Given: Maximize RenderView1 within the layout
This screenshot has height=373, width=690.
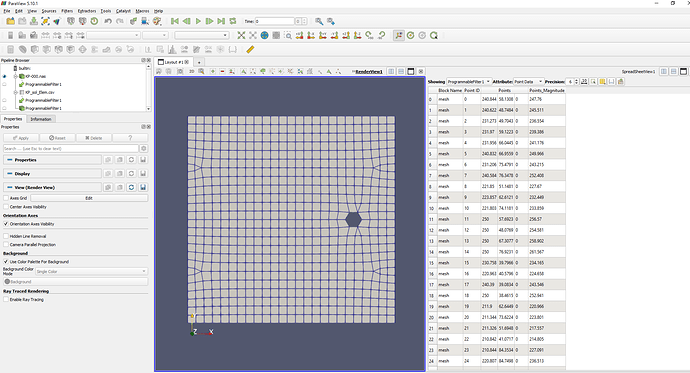Looking at the screenshot, I should pos(411,71).
